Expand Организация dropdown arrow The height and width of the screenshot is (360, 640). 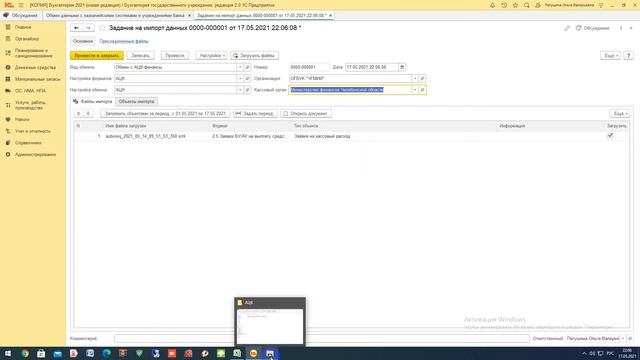pyautogui.click(x=415, y=78)
